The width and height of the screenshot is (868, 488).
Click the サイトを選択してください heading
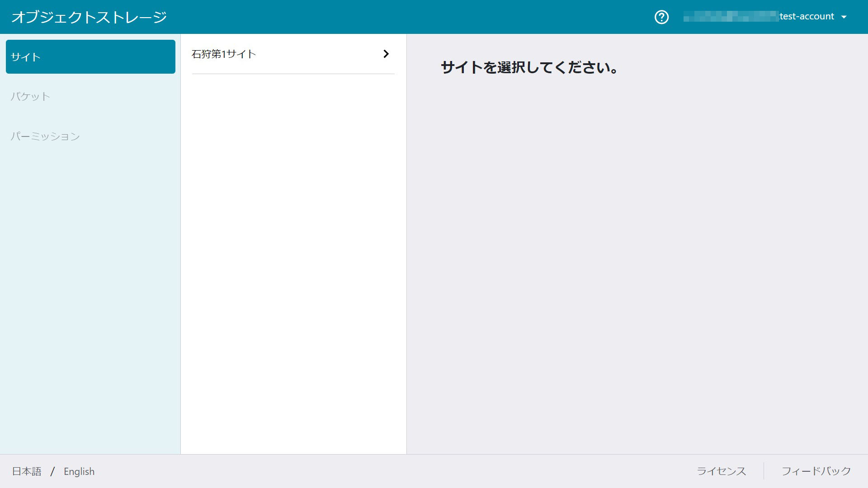pos(529,68)
